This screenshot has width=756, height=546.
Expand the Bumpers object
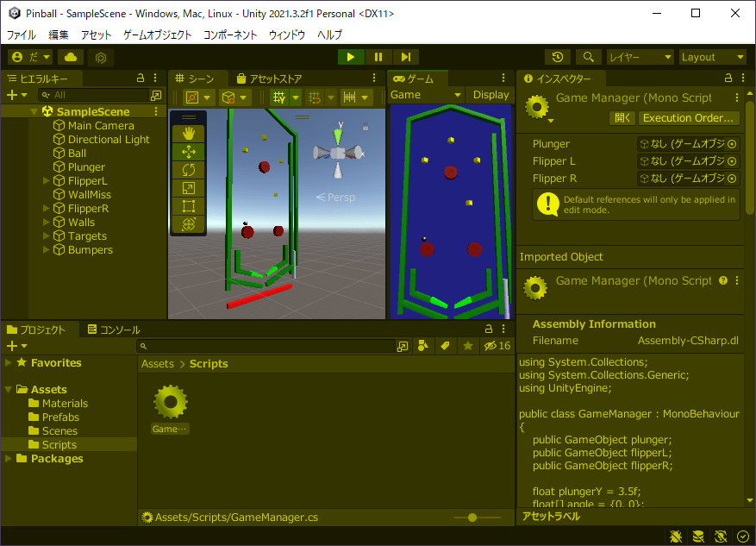tap(47, 250)
